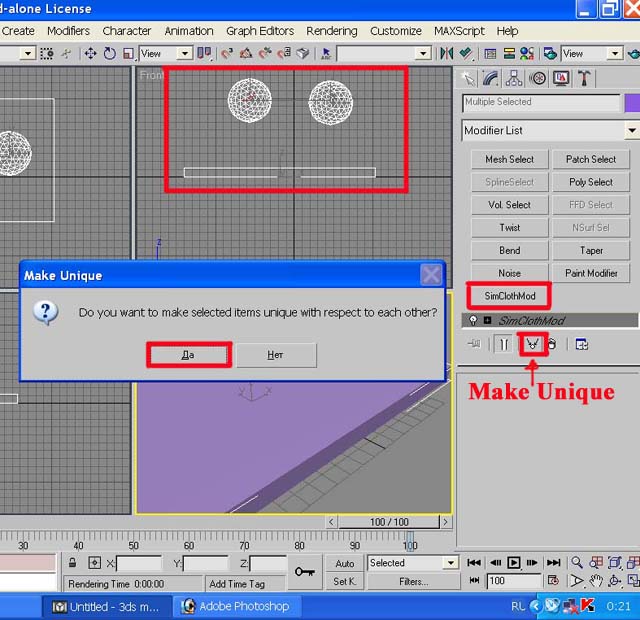Open the Selected key filter dropdown

(450, 563)
